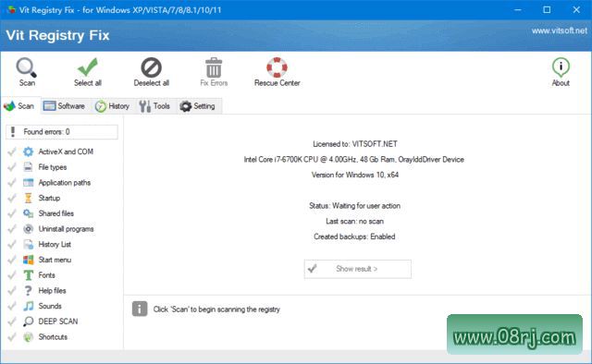The width and height of the screenshot is (592, 364).
Task: Click the Application paths window icon
Action: [28, 183]
